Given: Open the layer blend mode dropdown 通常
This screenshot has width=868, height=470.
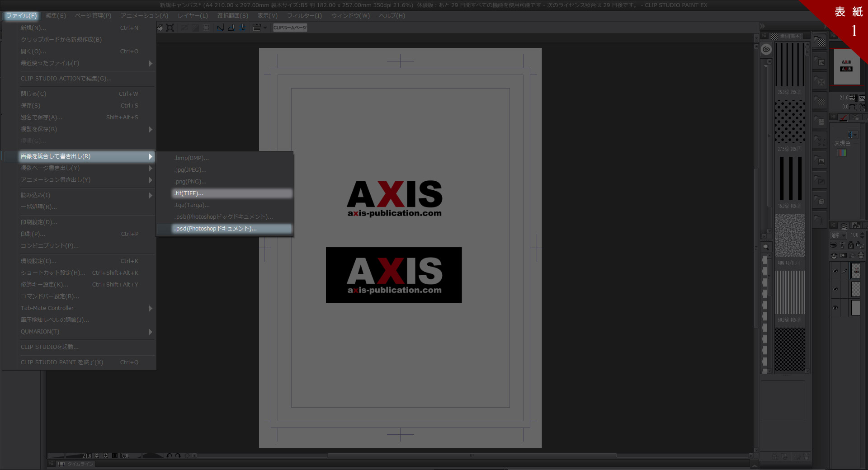Looking at the screenshot, I should 839,235.
